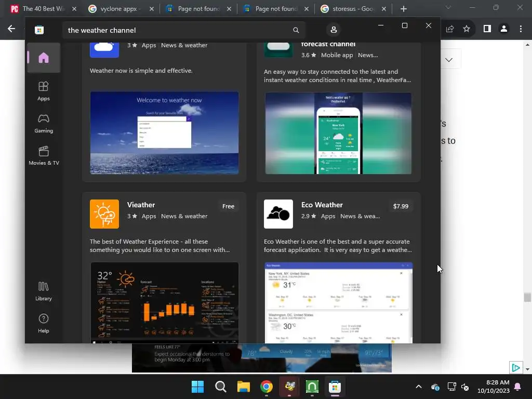Open Movies & TV in Store sidebar

pyautogui.click(x=44, y=156)
